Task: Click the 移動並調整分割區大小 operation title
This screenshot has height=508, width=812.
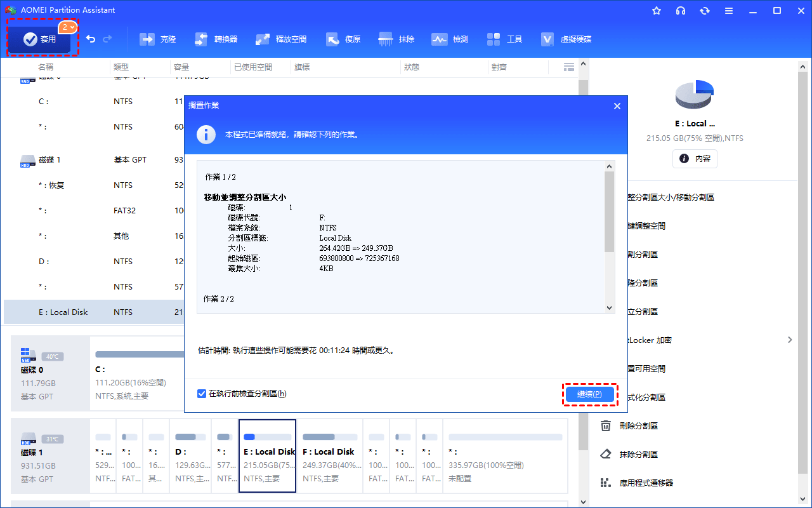Action: click(x=245, y=197)
